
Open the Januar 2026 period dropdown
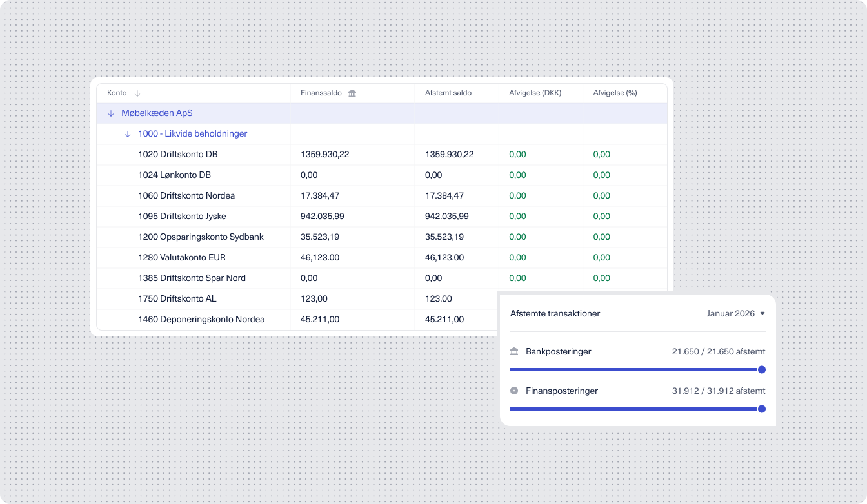pos(735,314)
